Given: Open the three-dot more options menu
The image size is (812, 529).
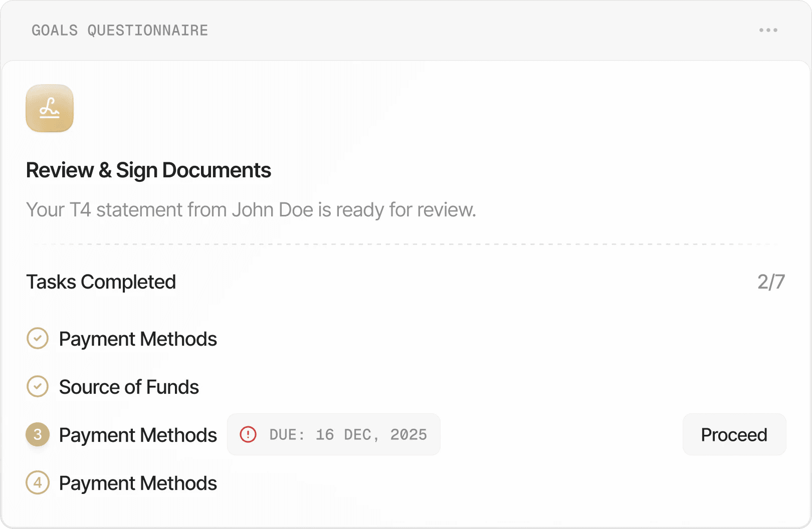Looking at the screenshot, I should point(768,30).
